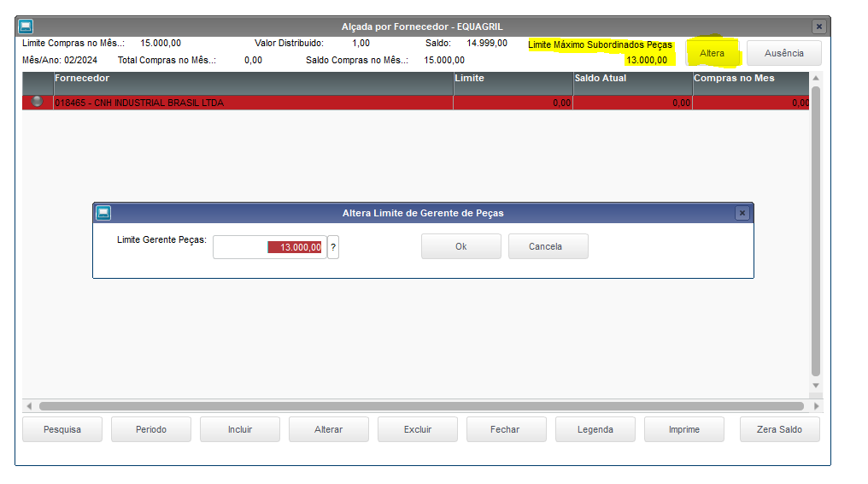Image resolution: width=868 pixels, height=484 pixels.
Task: Click the vertical scrollbar track of grid
Action: click(x=815, y=233)
